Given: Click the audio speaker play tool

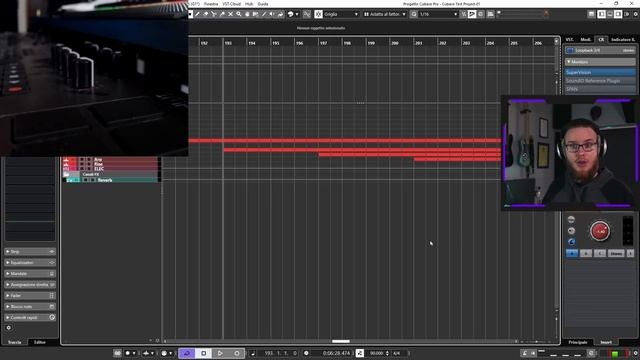Looking at the screenshot, I should pyautogui.click(x=272, y=14).
